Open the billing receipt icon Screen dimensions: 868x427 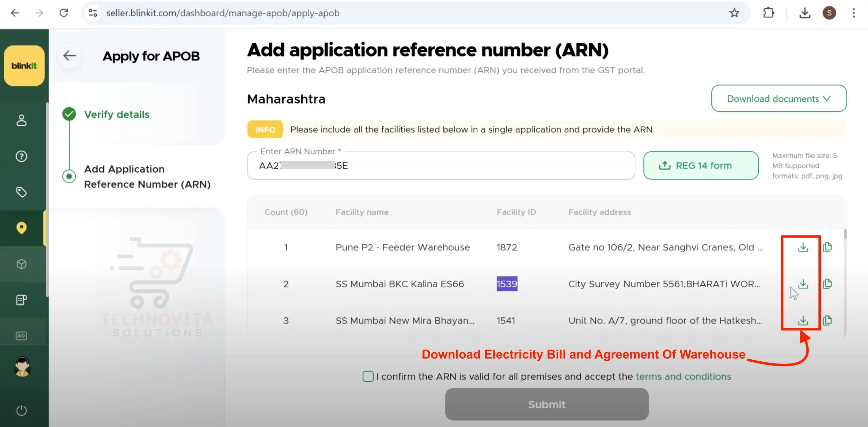click(x=22, y=300)
